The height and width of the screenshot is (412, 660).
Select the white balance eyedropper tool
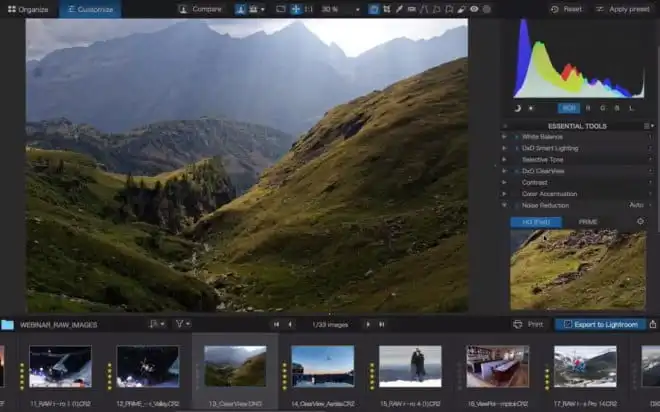point(399,9)
